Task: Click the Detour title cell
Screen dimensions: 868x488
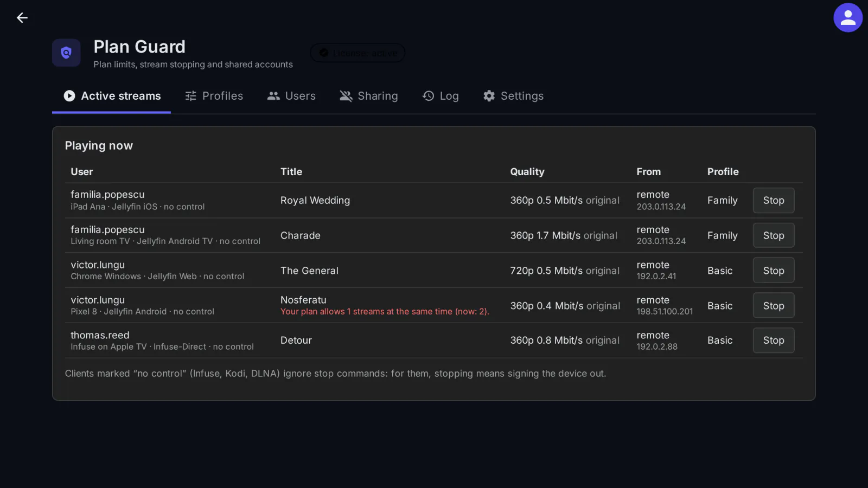Action: 296,341
